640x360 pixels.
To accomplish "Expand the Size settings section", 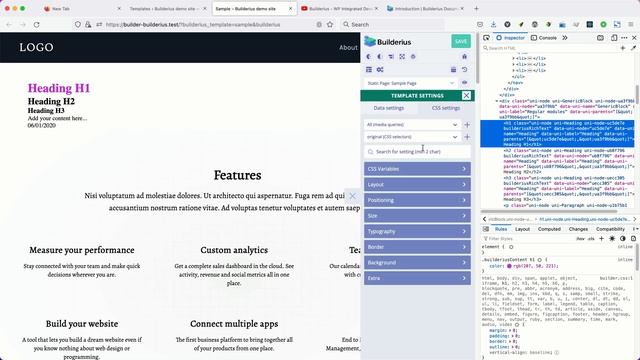I will tap(417, 216).
